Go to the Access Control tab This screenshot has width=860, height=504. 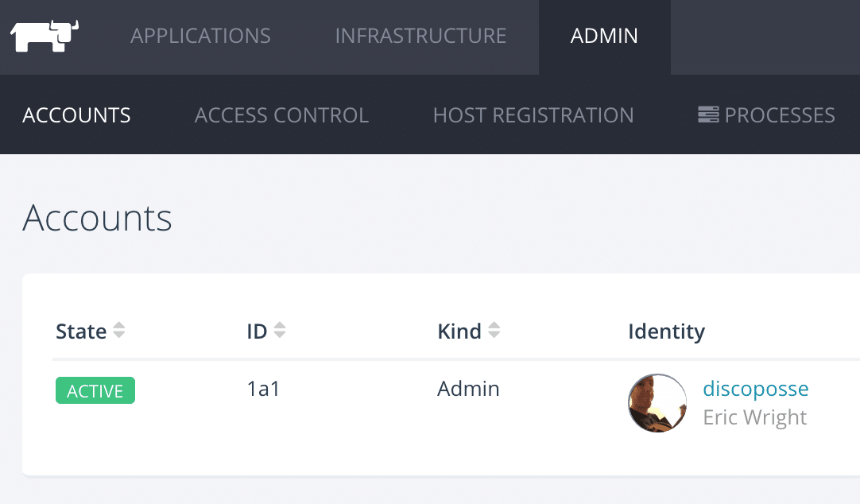click(x=281, y=115)
